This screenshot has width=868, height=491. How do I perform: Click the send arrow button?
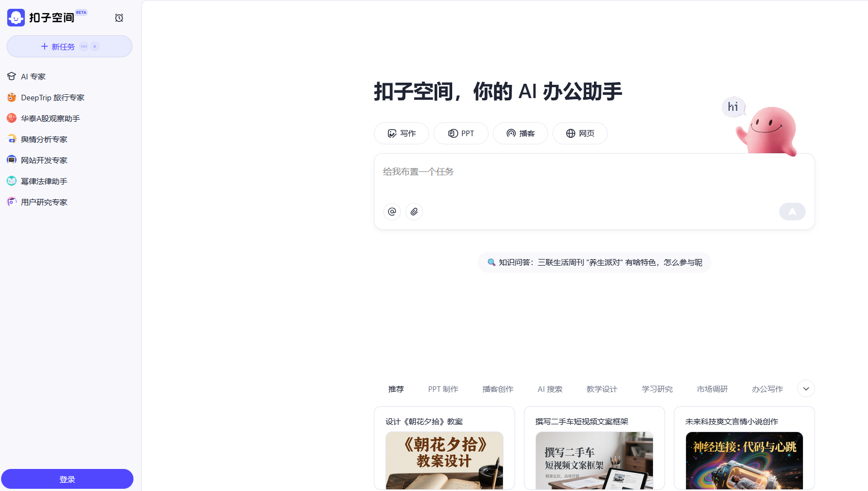[x=792, y=212]
